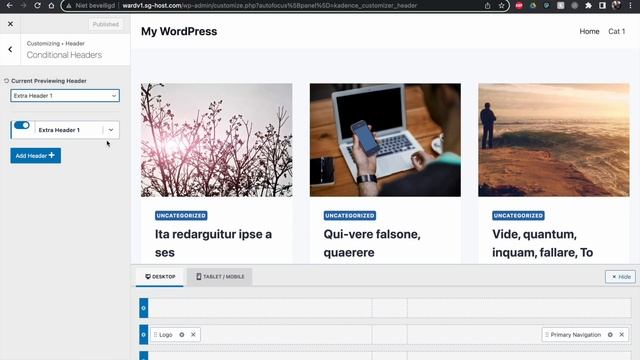Open the browser three-dot menu
This screenshot has width=640, height=360.
click(631, 5)
